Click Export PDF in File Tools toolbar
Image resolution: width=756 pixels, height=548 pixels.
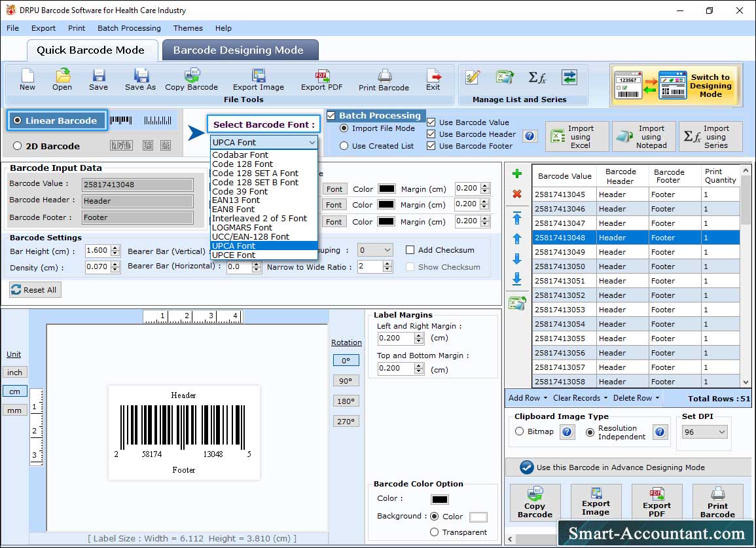(321, 80)
